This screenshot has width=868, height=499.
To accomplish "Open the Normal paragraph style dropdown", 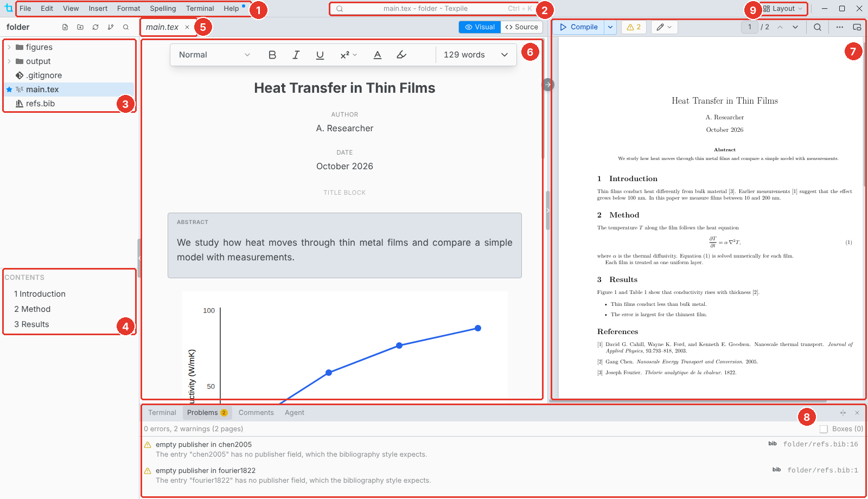I will click(x=214, y=55).
